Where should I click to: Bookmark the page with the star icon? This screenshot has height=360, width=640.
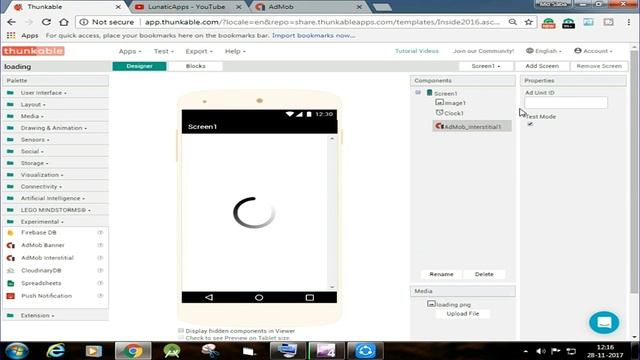click(529, 22)
